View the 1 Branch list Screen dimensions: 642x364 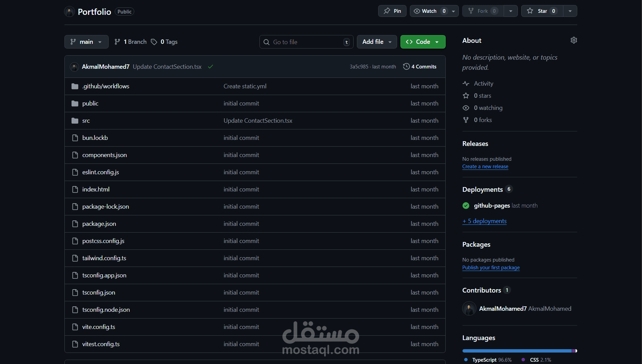pyautogui.click(x=131, y=42)
